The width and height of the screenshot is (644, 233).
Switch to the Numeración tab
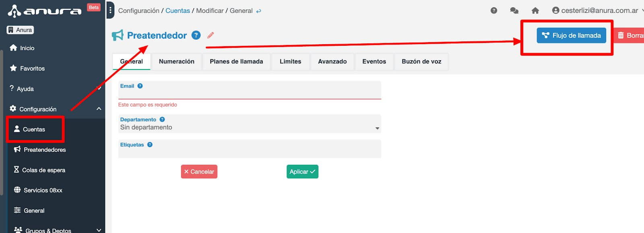coord(177,61)
